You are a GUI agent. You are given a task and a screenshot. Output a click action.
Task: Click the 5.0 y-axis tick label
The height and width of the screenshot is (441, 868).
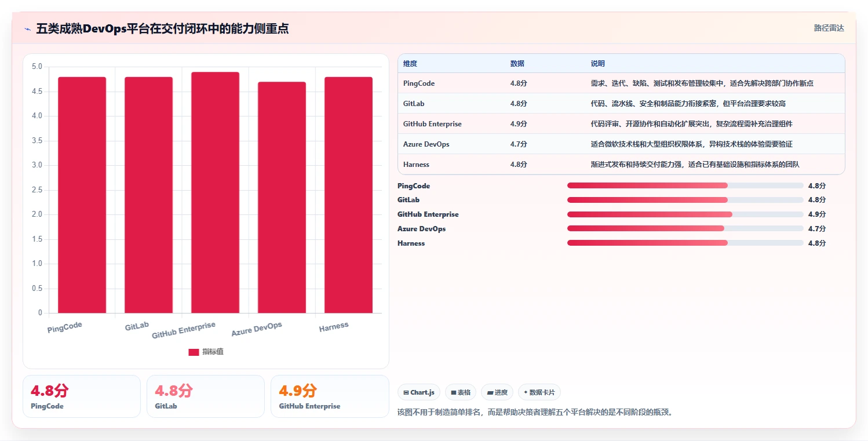37,67
